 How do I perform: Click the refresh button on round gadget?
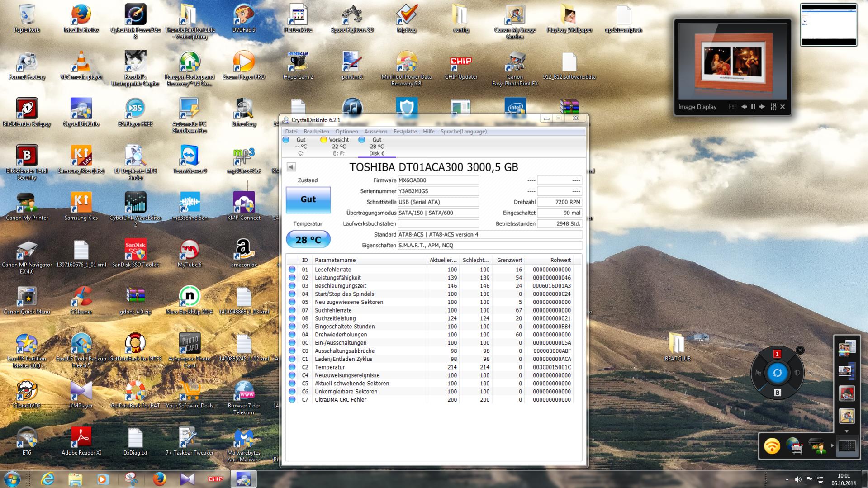(777, 373)
